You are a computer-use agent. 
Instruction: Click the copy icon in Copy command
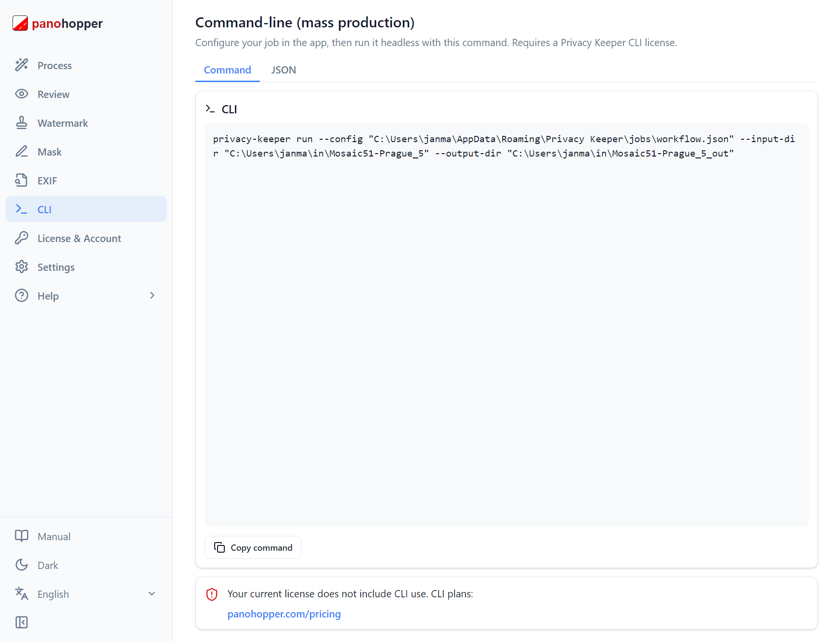[x=219, y=547]
